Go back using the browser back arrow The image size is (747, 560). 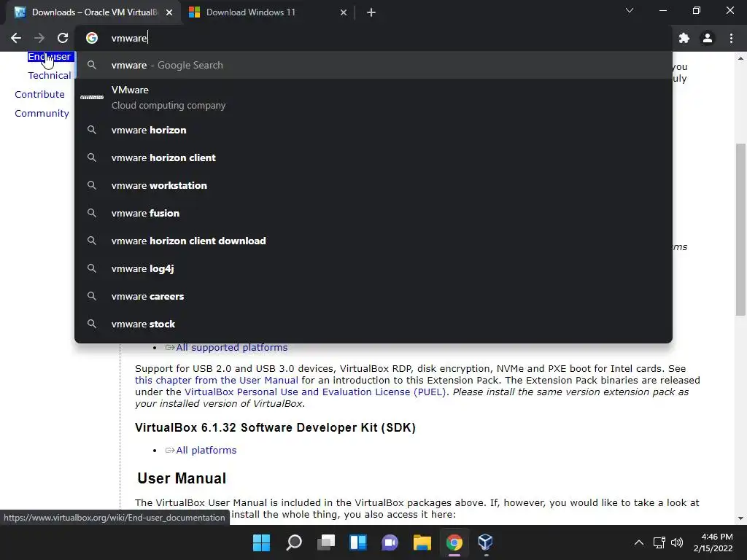(16, 38)
